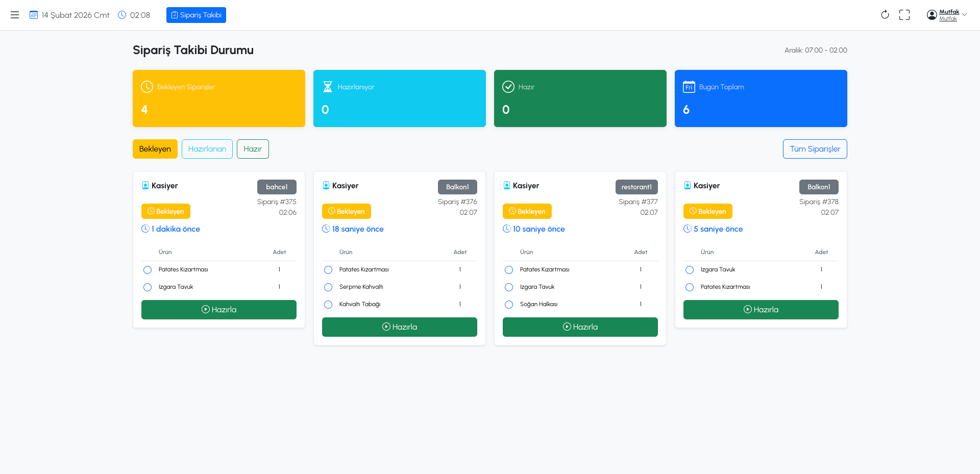Image resolution: width=980 pixels, height=474 pixels.
Task: Mark Serpme Kahvaltı item in order #376
Action: tap(328, 287)
